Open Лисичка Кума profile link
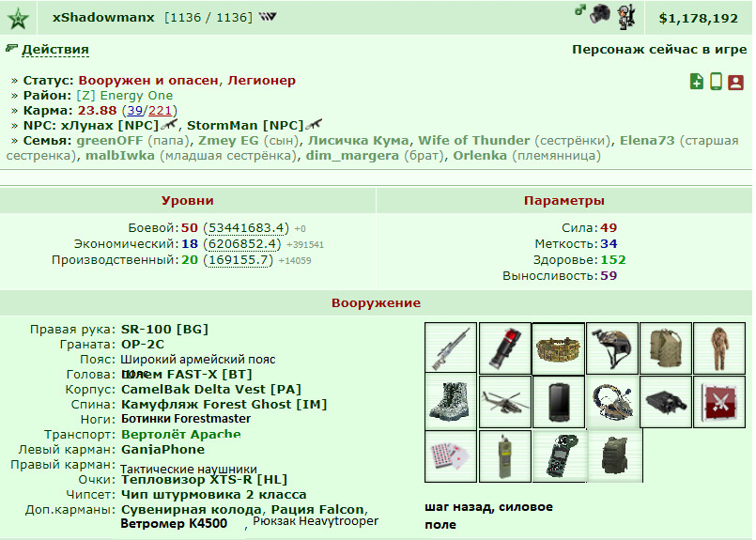The image size is (756, 540). coord(358,140)
